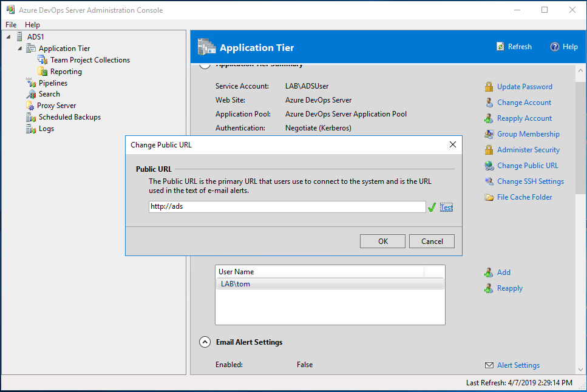587x392 pixels.
Task: Click the green validation checkmark icon
Action: pos(432,207)
